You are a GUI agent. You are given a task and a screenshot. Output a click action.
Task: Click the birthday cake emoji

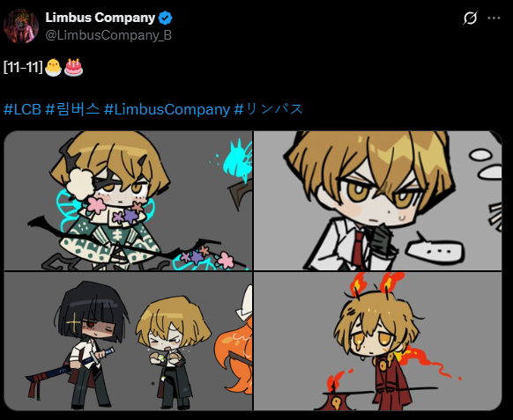(74, 67)
